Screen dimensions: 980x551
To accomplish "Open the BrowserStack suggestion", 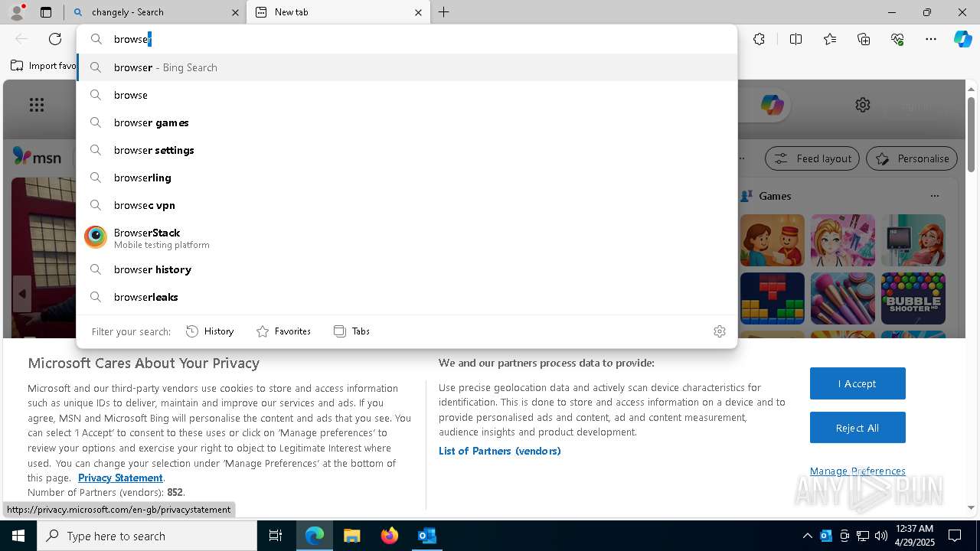I will coord(407,237).
